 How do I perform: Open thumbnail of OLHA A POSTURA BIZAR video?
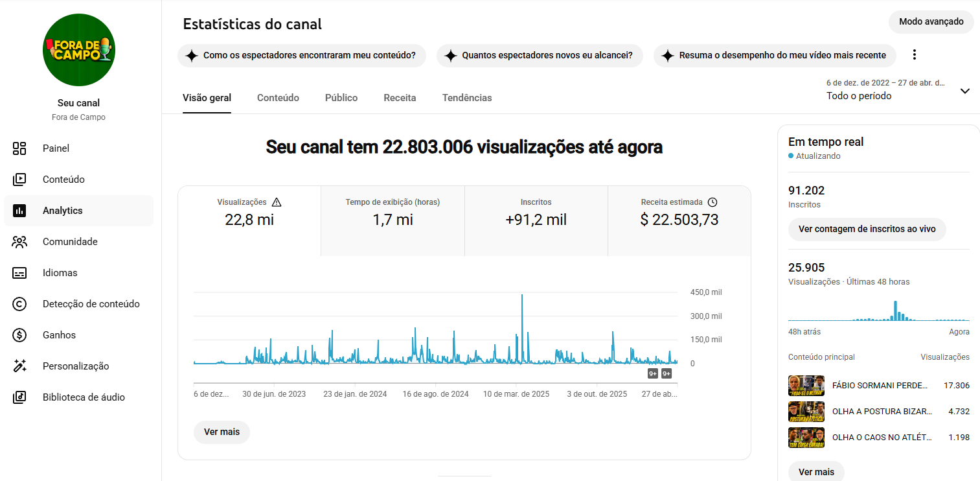(806, 412)
